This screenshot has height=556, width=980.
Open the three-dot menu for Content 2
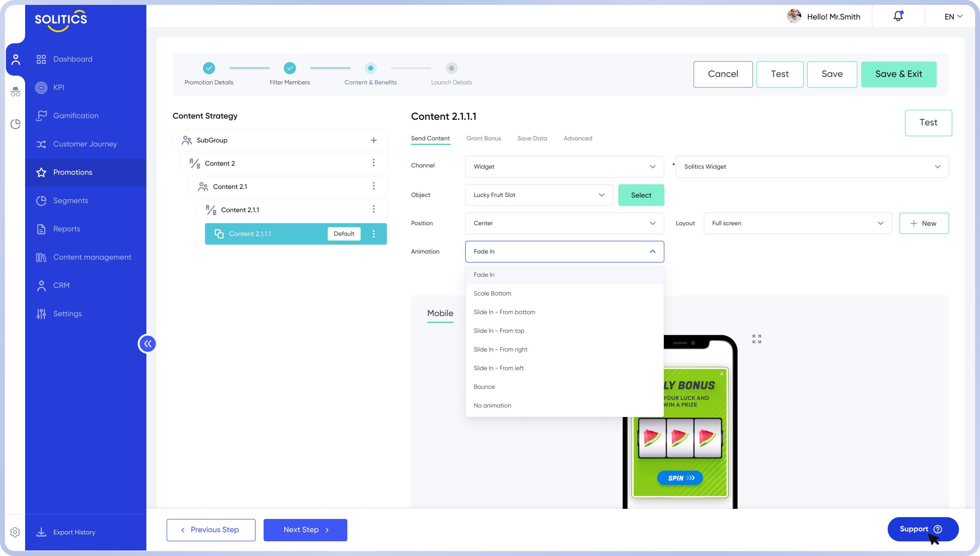[x=374, y=163]
